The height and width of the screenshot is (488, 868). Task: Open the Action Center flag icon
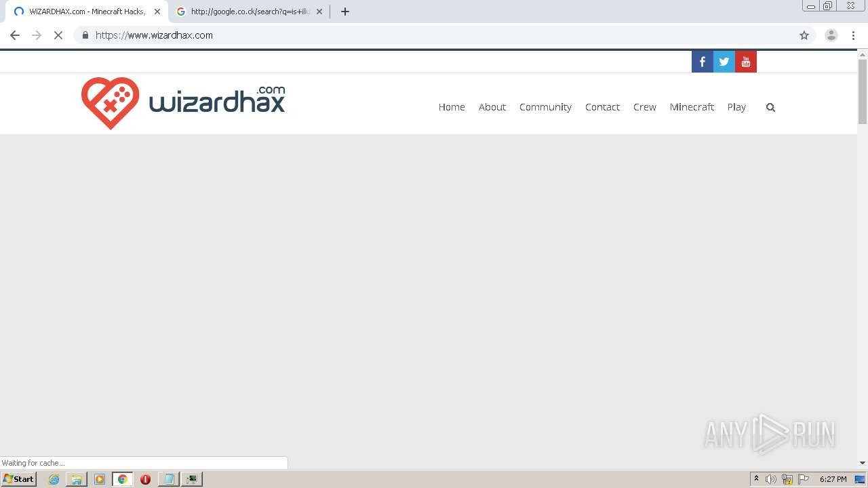(804, 479)
